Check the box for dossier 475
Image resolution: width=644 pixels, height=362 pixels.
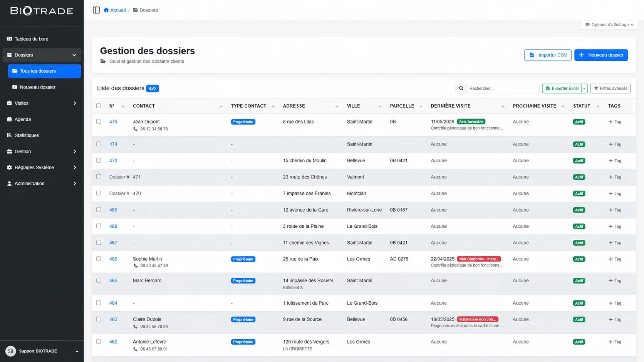click(99, 122)
